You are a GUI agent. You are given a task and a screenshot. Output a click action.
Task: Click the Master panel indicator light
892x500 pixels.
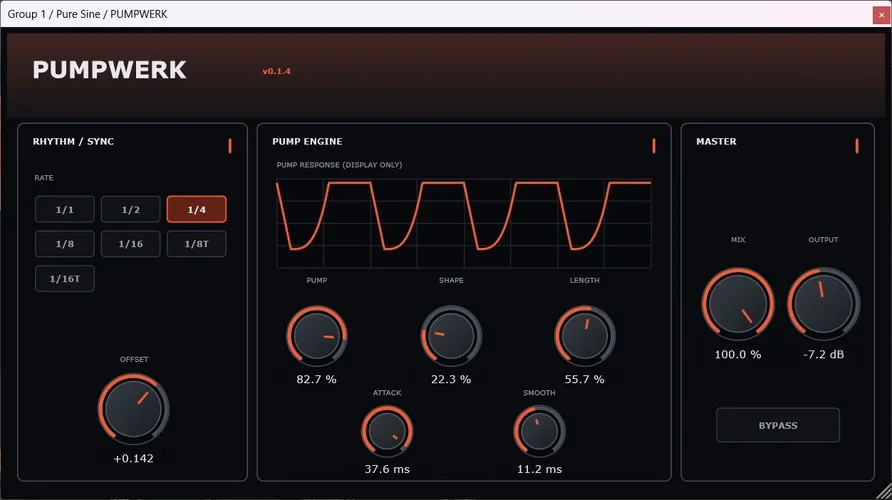click(x=857, y=146)
